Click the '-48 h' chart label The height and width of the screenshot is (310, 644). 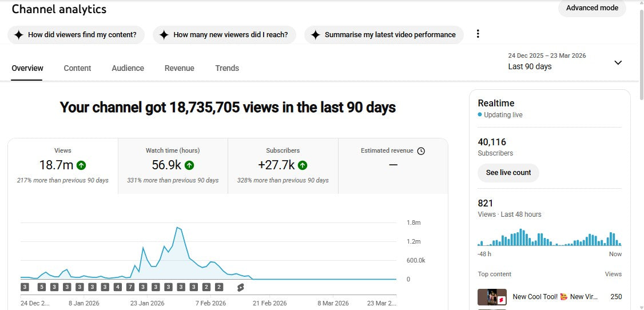[484, 254]
